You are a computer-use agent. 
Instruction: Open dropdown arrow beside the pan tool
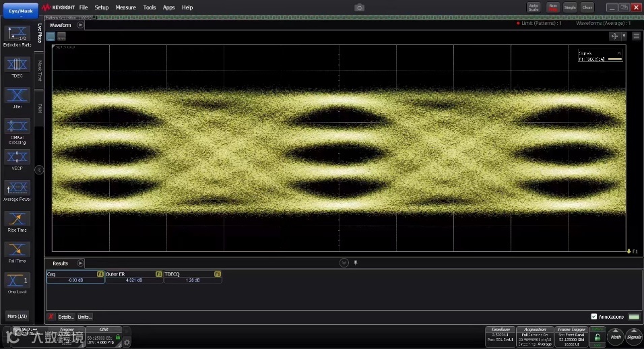click(624, 36)
